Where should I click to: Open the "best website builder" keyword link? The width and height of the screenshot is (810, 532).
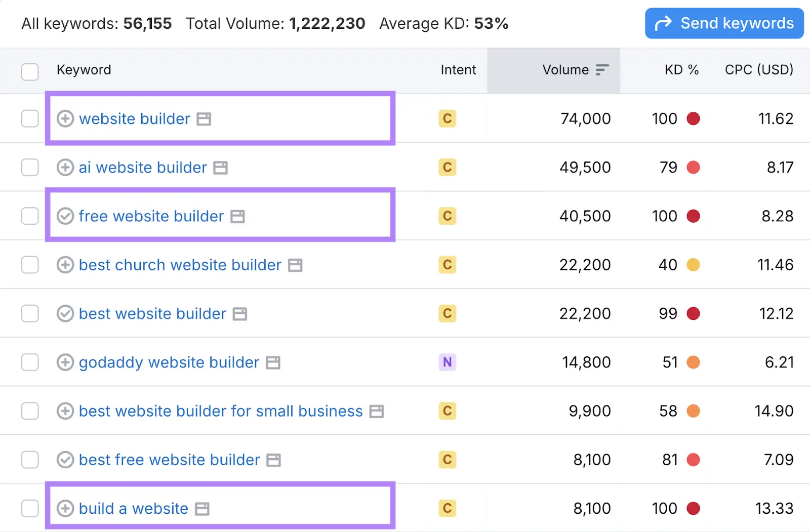pyautogui.click(x=152, y=313)
